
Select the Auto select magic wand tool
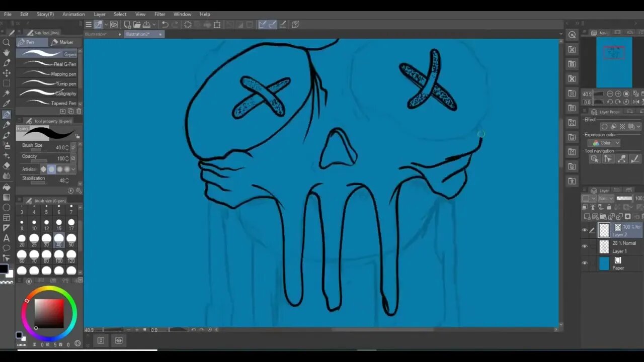pos(7,94)
